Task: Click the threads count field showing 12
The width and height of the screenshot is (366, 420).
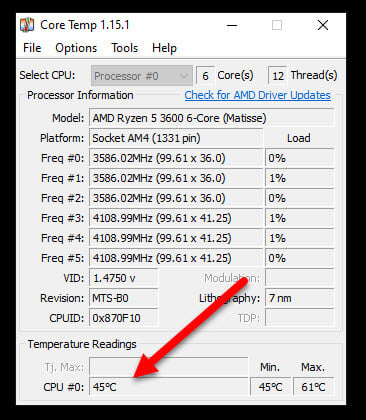Action: (x=278, y=76)
